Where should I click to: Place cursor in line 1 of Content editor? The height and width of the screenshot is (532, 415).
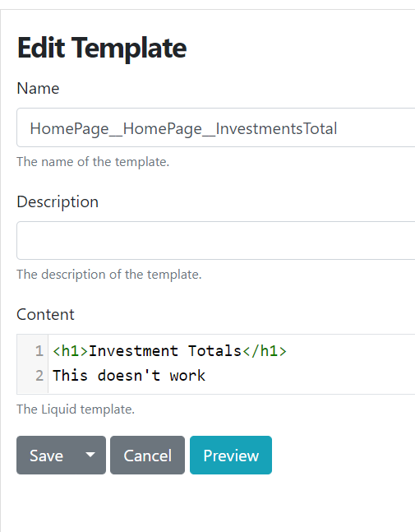point(169,351)
